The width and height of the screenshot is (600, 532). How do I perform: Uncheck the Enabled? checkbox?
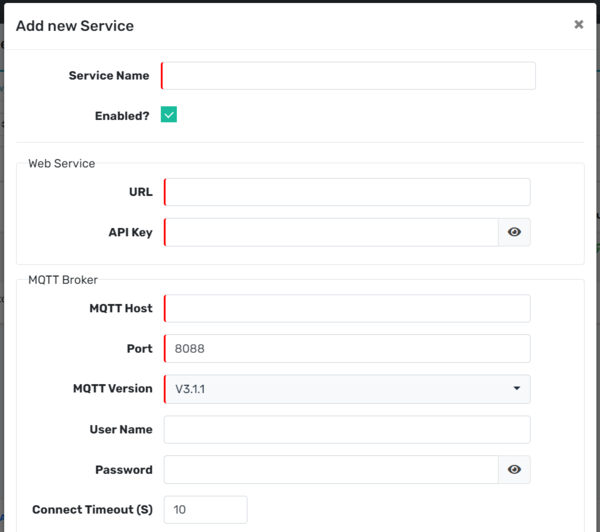click(169, 115)
